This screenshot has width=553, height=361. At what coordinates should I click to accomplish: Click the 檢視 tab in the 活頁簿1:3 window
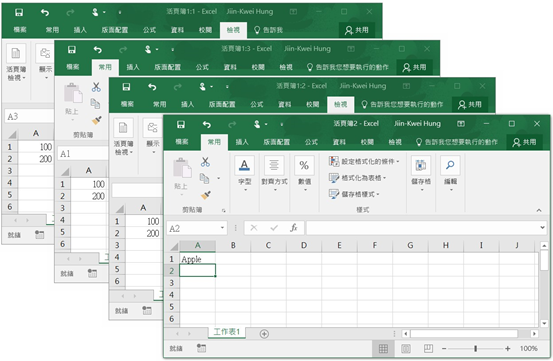(x=286, y=67)
